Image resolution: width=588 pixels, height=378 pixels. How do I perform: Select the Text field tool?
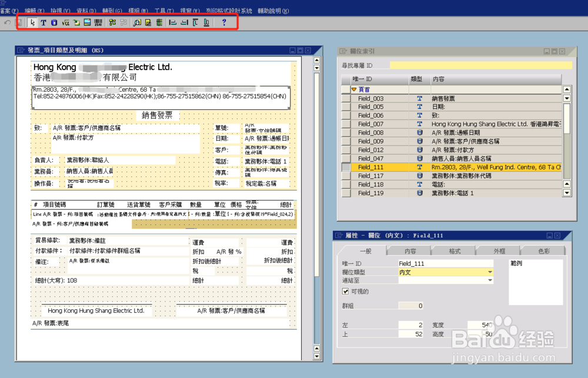(x=44, y=22)
